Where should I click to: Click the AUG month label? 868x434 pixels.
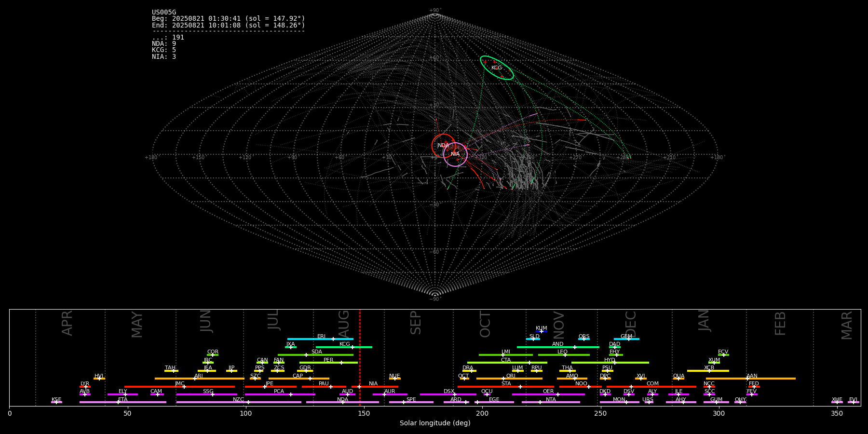coord(344,324)
